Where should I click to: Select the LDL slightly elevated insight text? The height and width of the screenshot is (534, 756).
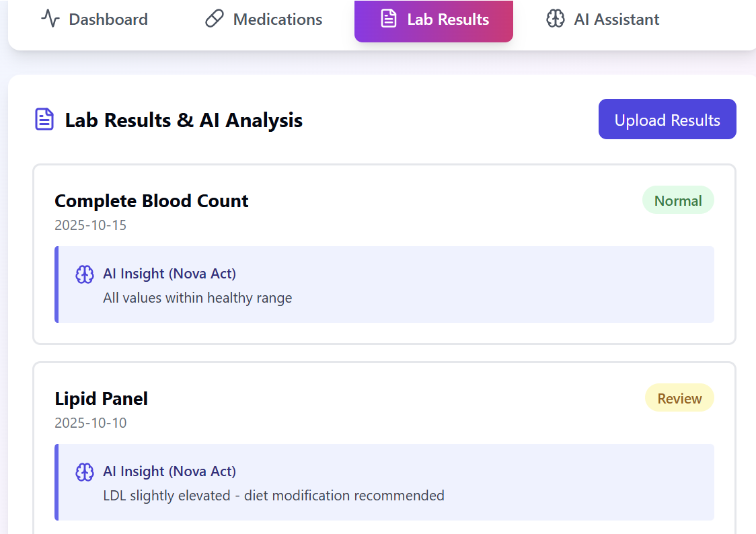point(273,496)
